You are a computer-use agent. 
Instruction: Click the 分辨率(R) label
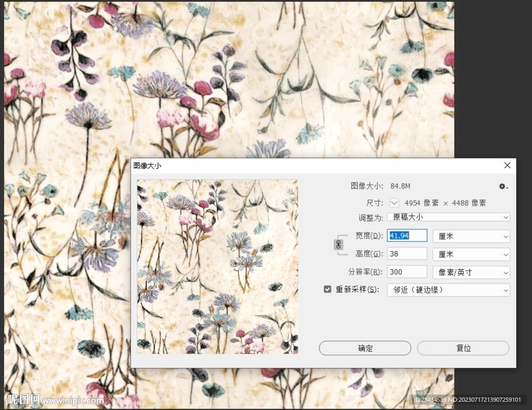[366, 272]
